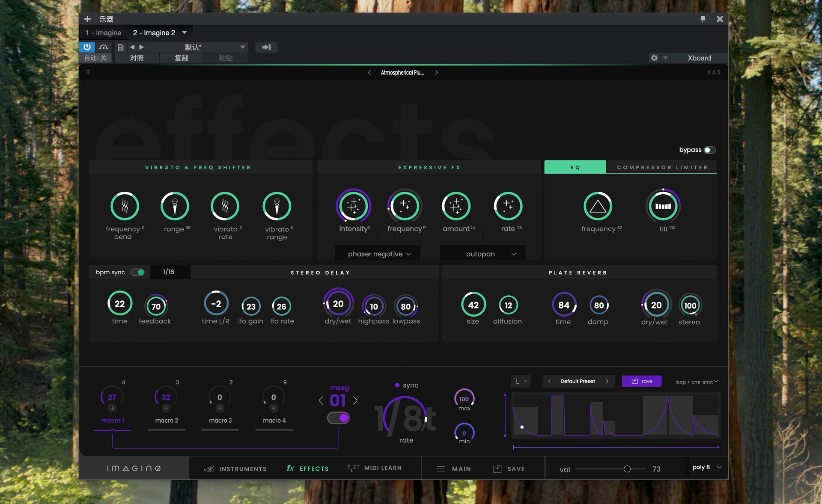Switch to the Compressor Limiter tab
This screenshot has width=822, height=504.
point(662,167)
